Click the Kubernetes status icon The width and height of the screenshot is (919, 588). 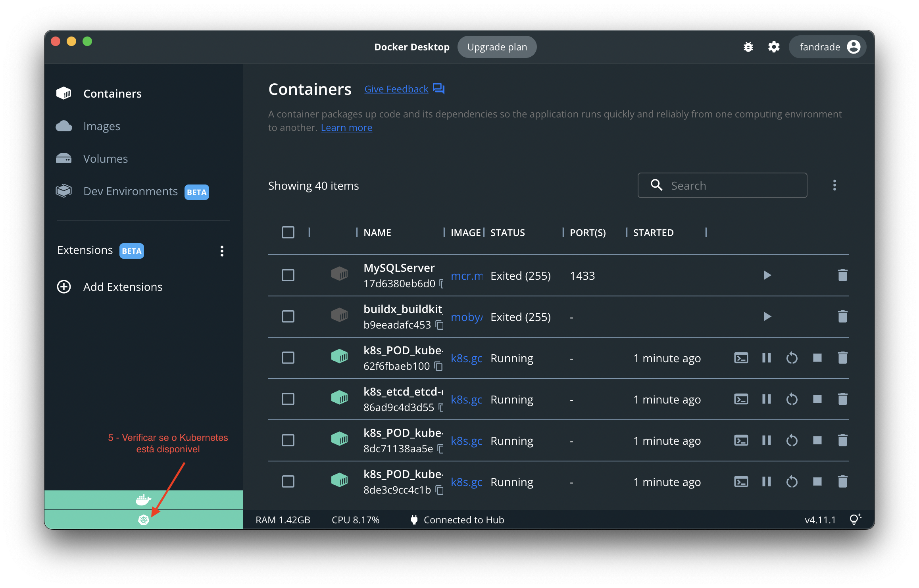[143, 520]
